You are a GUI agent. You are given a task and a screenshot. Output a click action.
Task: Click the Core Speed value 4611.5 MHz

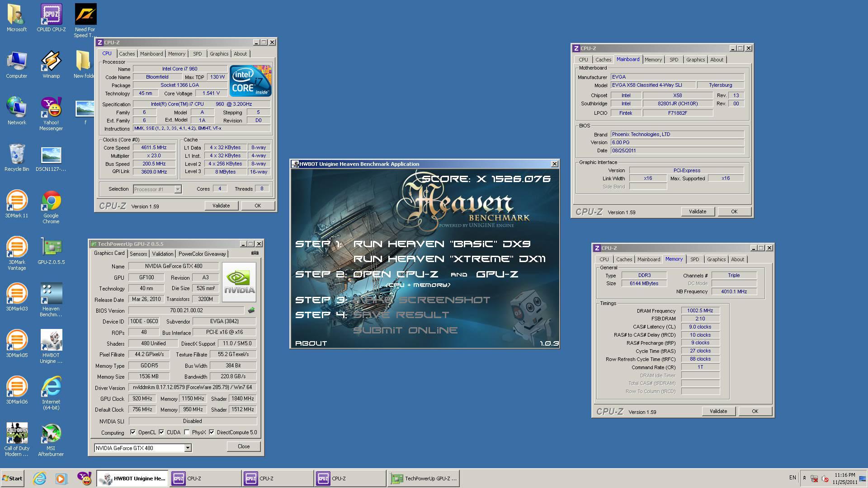pyautogui.click(x=154, y=147)
